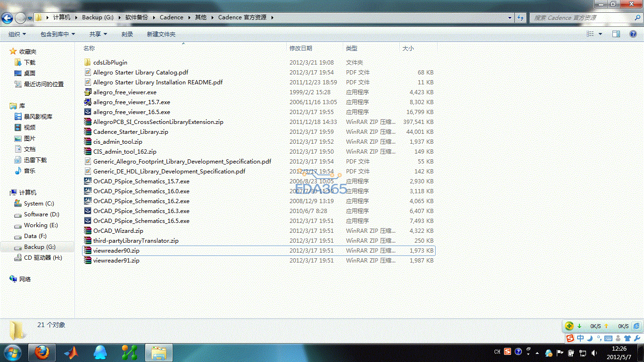Click the OrCAD_PSpice_Schematics_15.7.exe file icon
Image resolution: width=644 pixels, height=362 pixels.
tap(87, 181)
